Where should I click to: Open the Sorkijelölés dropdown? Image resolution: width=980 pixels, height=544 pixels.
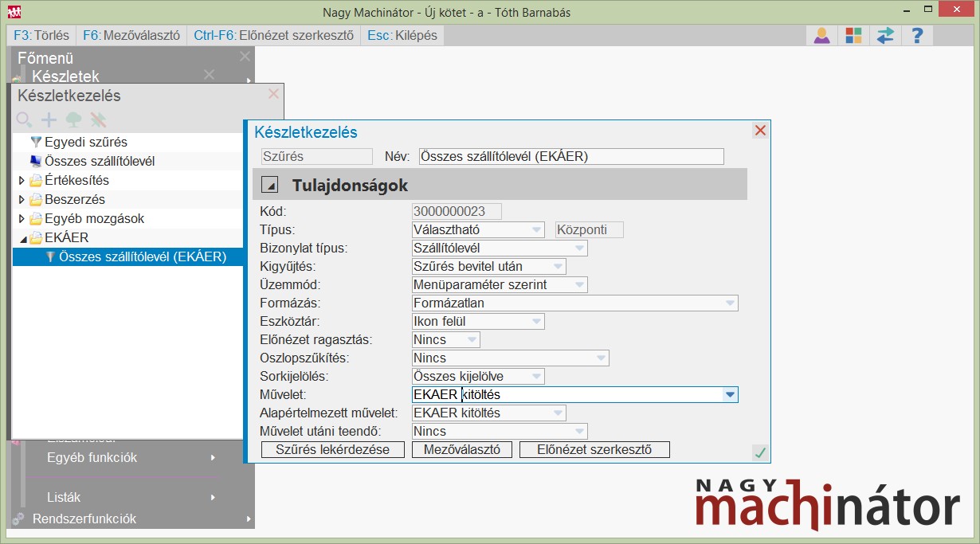point(536,377)
